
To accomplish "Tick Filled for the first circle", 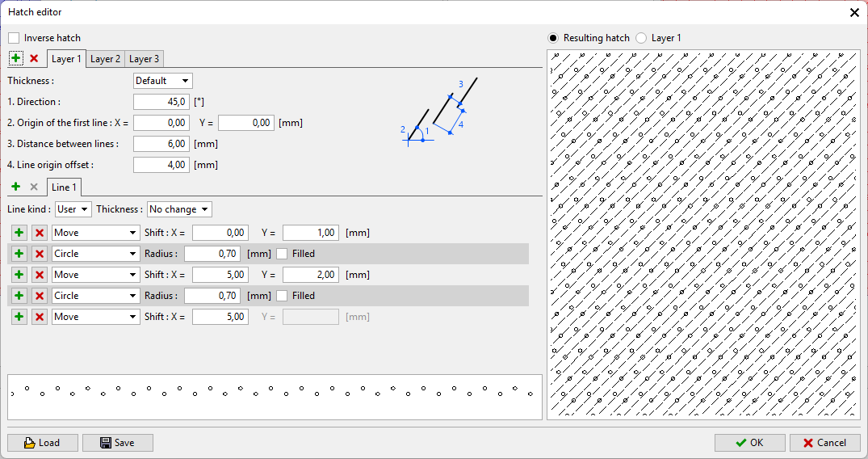I will (x=282, y=254).
